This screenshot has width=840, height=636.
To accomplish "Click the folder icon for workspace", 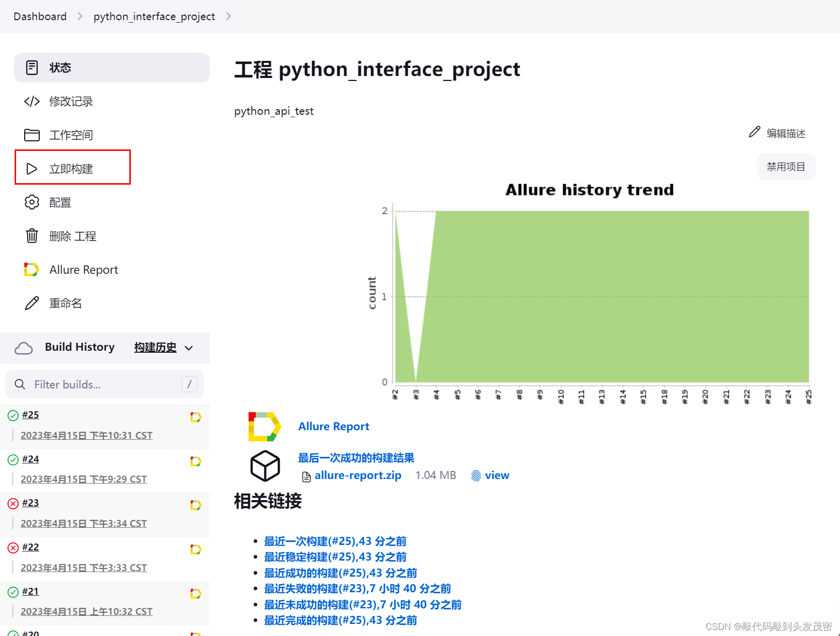I will tap(32, 135).
